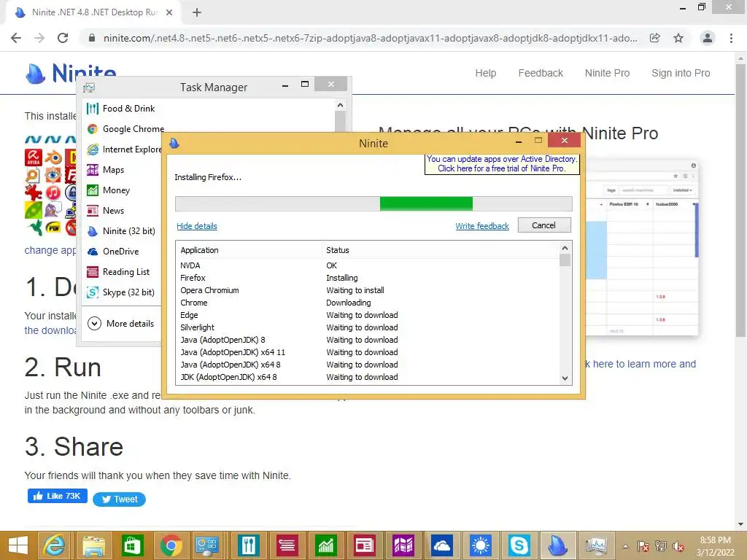The width and height of the screenshot is (747, 560).
Task: Open Ninite Pro site menu item
Action: click(x=608, y=74)
